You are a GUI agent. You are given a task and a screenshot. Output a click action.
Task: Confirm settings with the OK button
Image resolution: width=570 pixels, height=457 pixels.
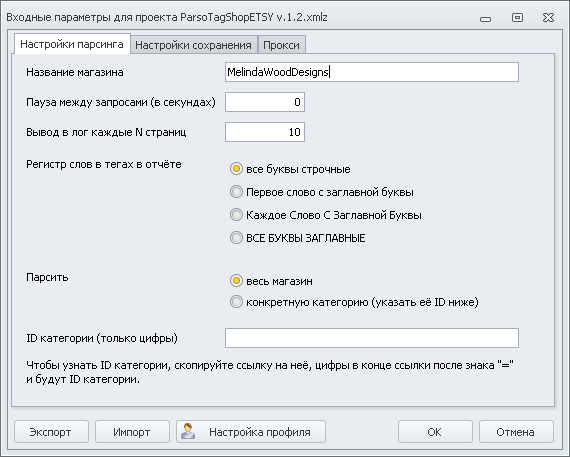pos(435,432)
